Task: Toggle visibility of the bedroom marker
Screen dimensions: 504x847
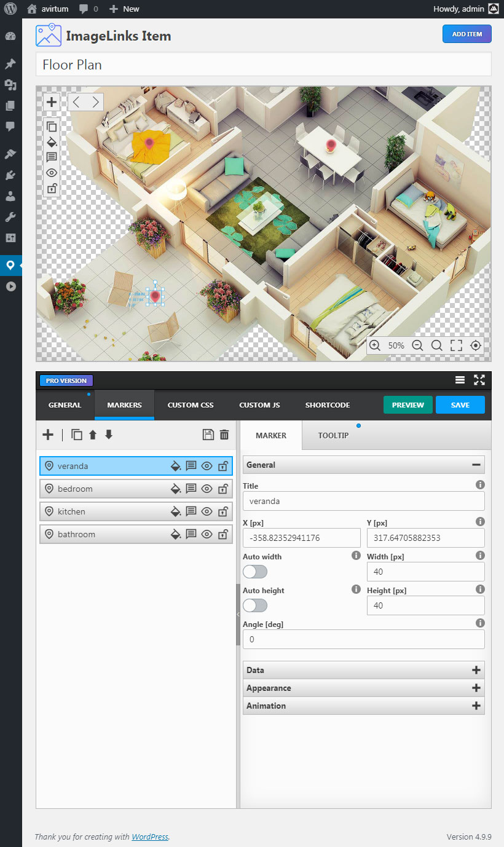Action: [207, 489]
